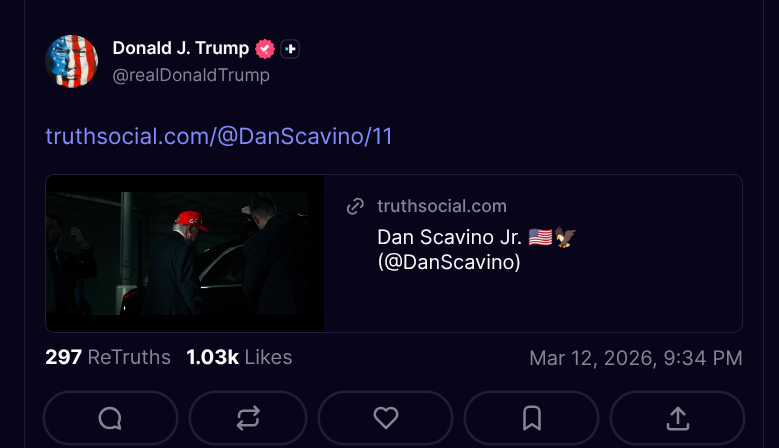Click the reply speech bubble icon
The height and width of the screenshot is (448, 779).
[110, 418]
